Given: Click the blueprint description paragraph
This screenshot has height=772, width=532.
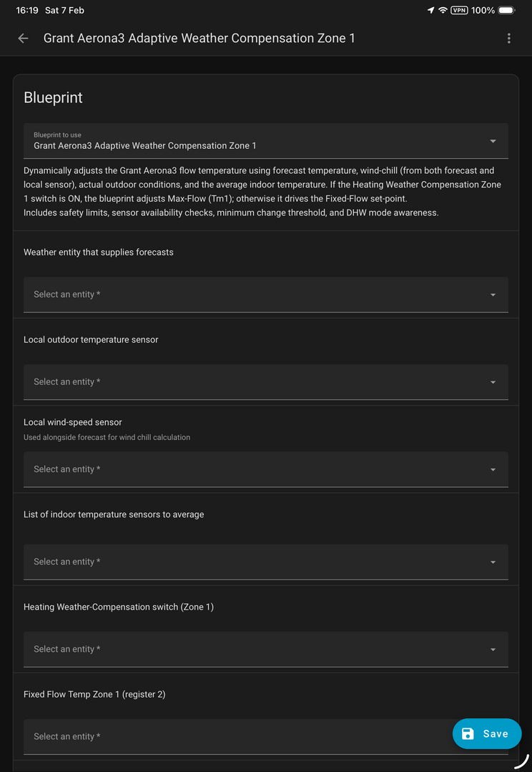Looking at the screenshot, I should coord(262,192).
